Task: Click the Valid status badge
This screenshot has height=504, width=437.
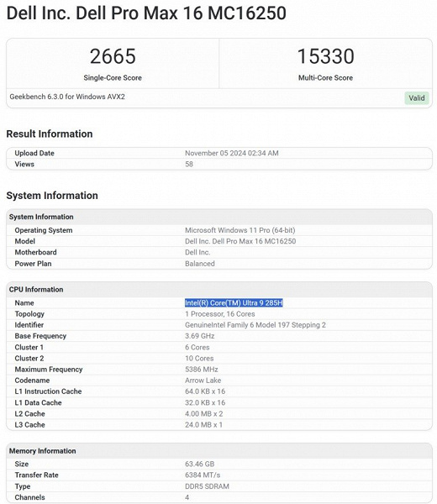Action: point(417,98)
